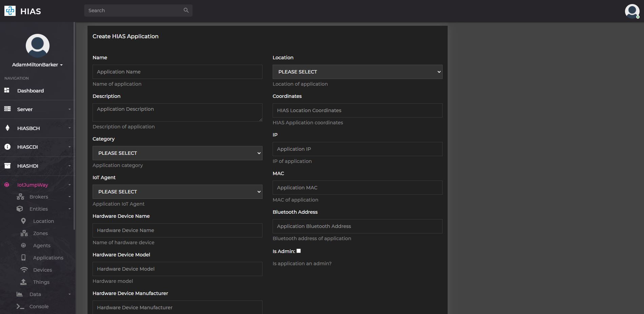Click the Zones network icon
The image size is (644, 314).
coord(24,233)
